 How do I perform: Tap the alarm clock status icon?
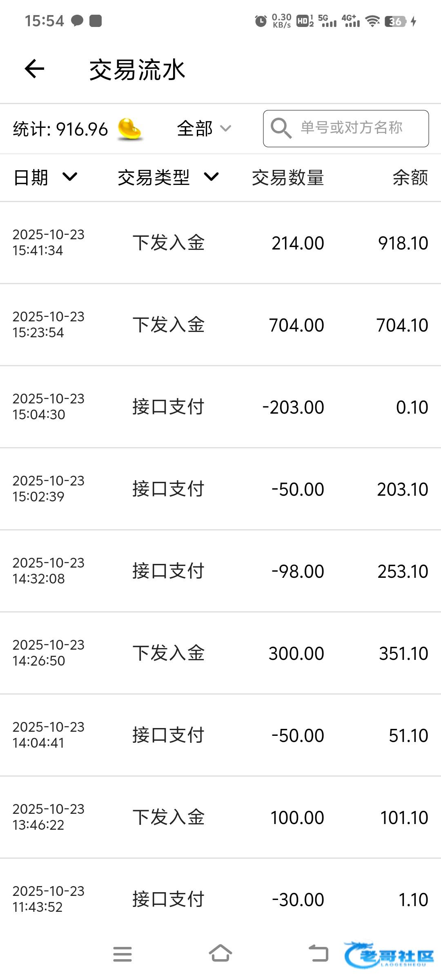click(261, 21)
